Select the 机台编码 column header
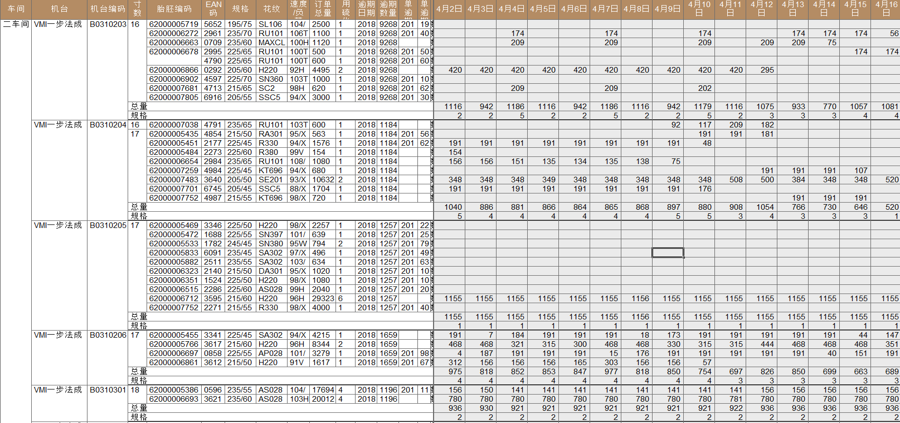 [108, 9]
